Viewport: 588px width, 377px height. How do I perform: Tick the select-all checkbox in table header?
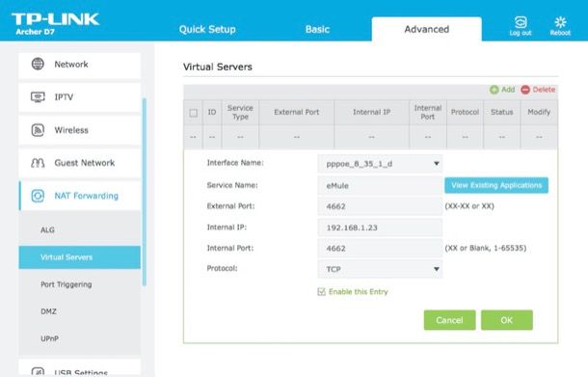(193, 113)
